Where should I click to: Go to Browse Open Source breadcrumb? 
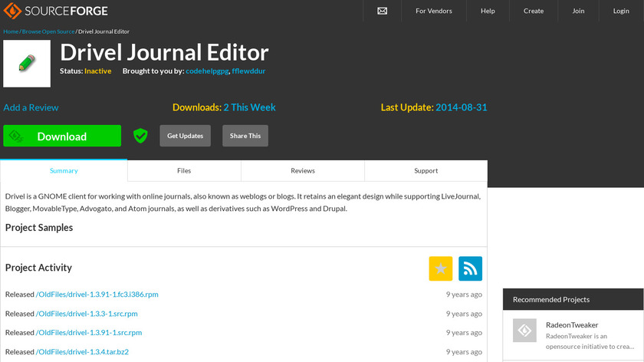48,31
